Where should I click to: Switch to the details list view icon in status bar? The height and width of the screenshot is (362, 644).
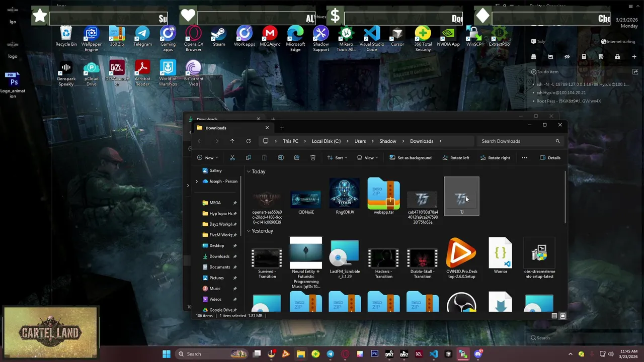554,316
